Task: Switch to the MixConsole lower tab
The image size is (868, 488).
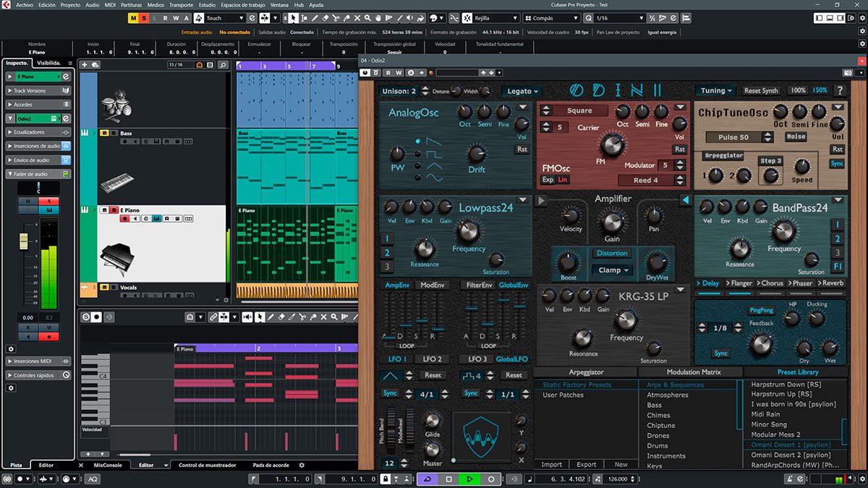Action: (107, 465)
